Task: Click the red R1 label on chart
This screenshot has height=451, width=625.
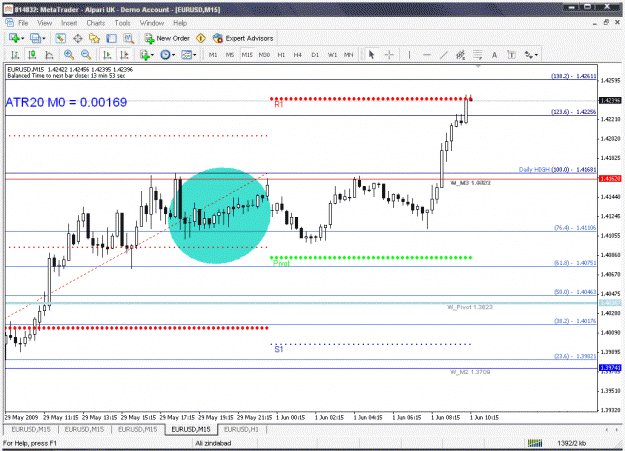Action: [x=279, y=104]
